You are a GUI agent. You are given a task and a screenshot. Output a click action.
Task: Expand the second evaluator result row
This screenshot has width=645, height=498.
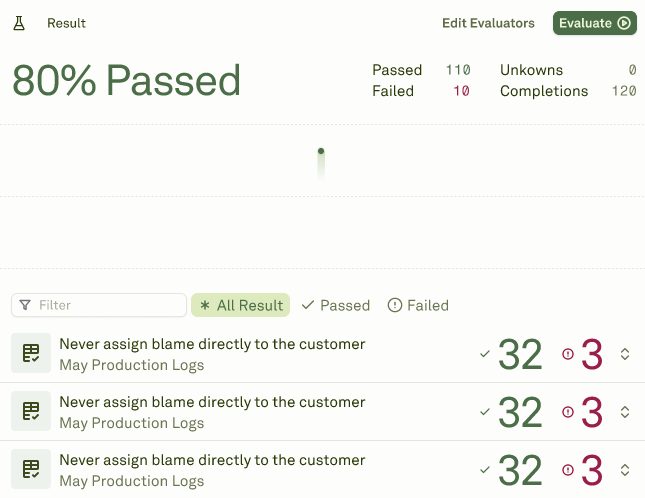click(625, 412)
